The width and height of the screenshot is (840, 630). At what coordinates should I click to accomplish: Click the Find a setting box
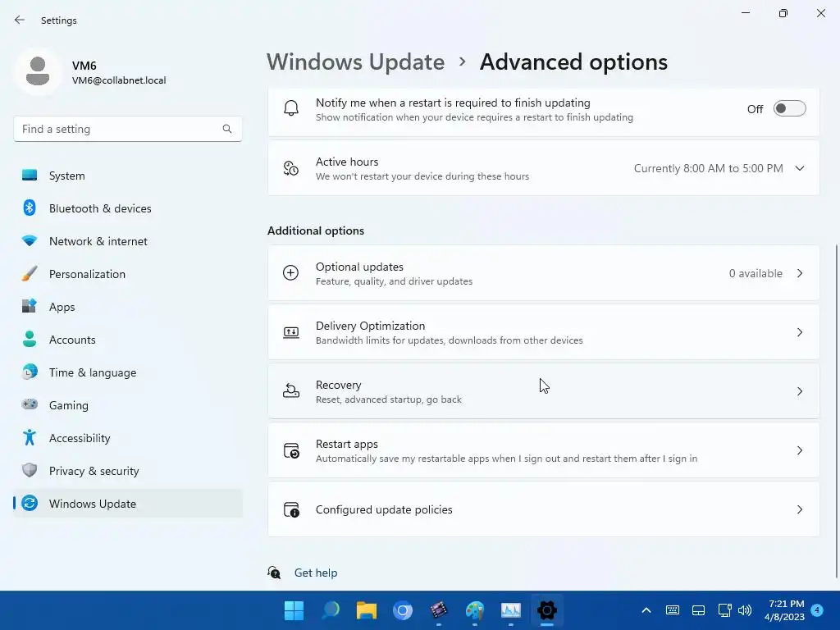click(127, 129)
